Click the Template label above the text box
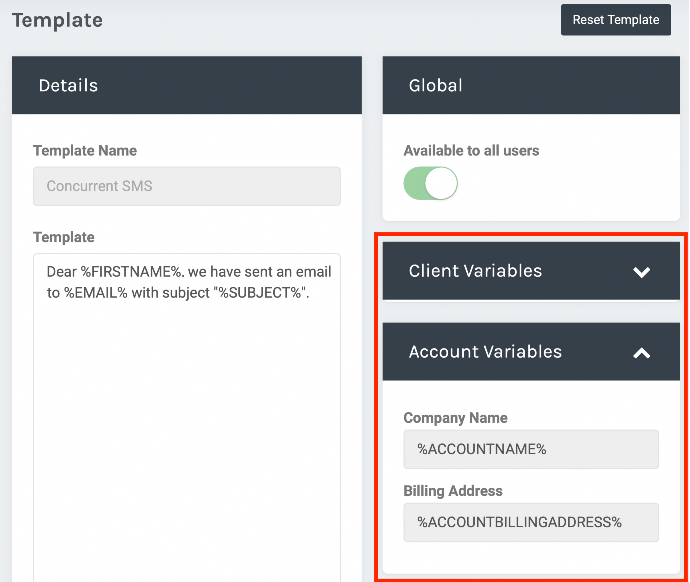 tap(64, 237)
